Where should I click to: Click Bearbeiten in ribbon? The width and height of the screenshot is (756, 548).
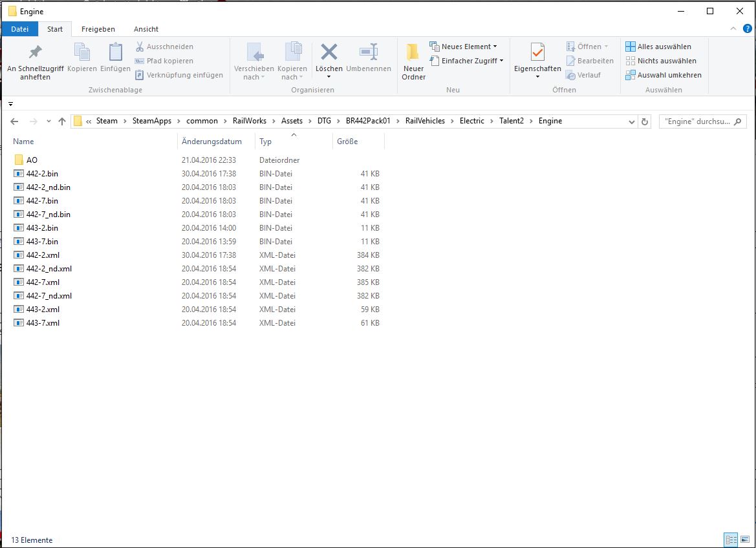590,61
